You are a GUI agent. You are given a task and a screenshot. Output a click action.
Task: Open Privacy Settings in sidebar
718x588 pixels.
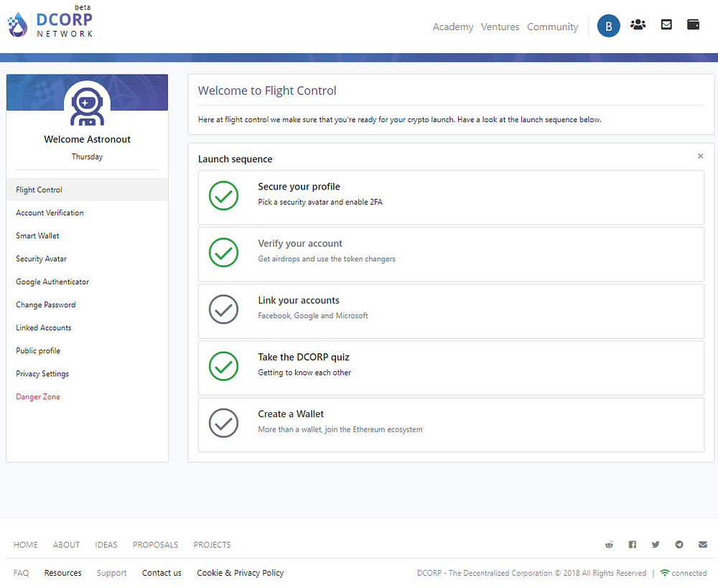87,373
